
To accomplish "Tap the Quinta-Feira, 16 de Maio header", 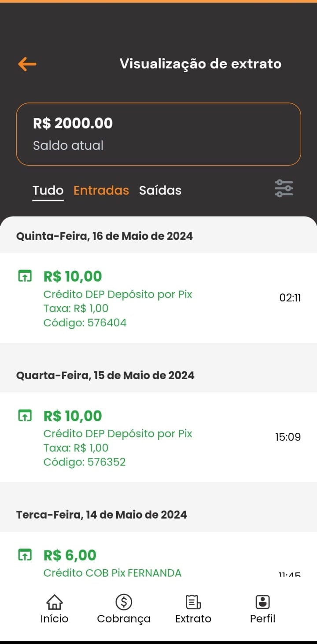I will coord(104,236).
